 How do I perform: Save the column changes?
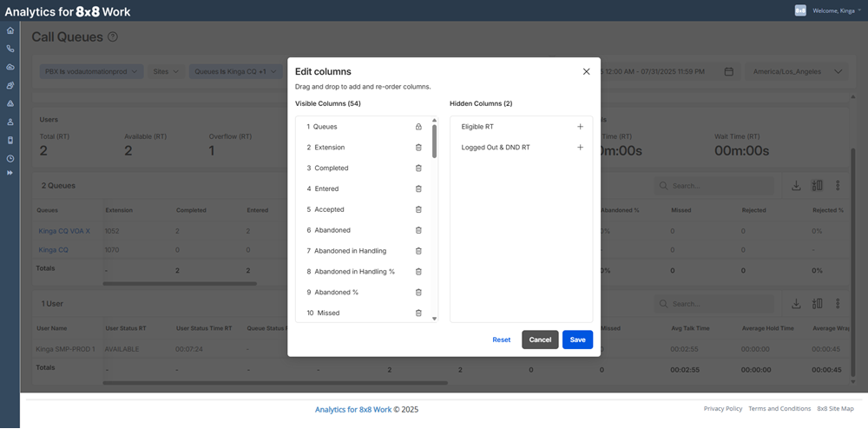(x=577, y=340)
